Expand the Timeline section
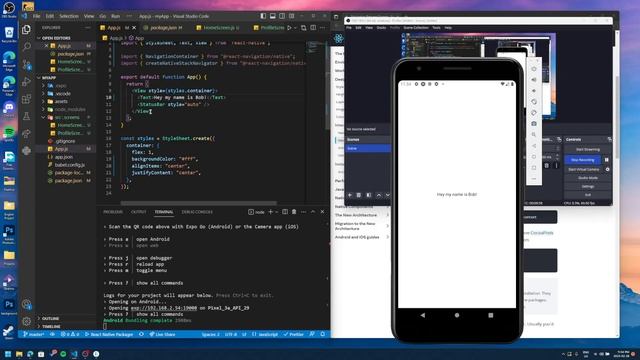640x360 pixels. click(x=51, y=327)
